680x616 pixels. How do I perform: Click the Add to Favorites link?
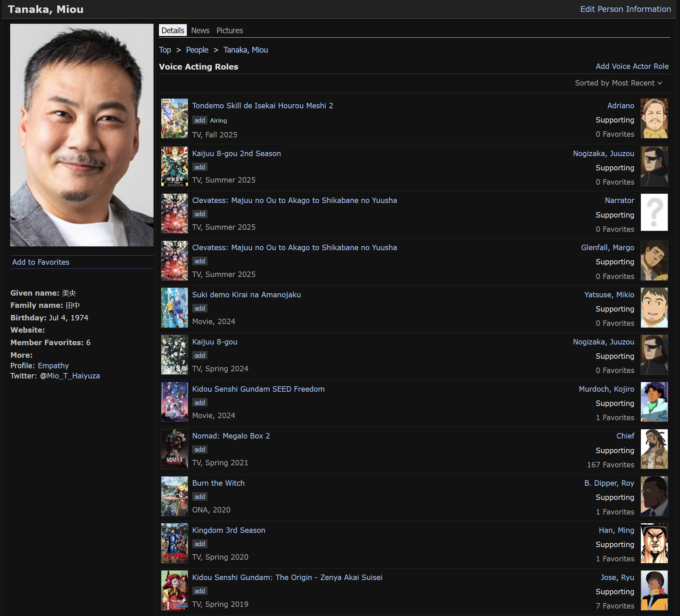pos(41,262)
